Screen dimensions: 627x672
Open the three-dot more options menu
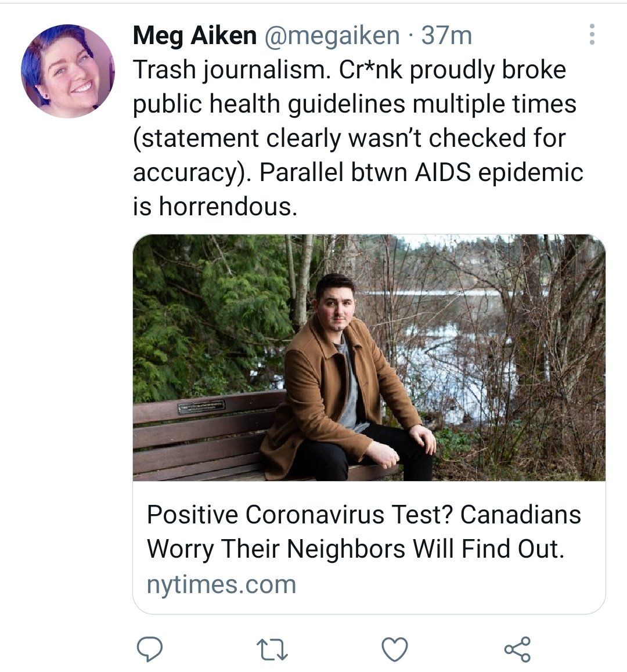tap(592, 35)
